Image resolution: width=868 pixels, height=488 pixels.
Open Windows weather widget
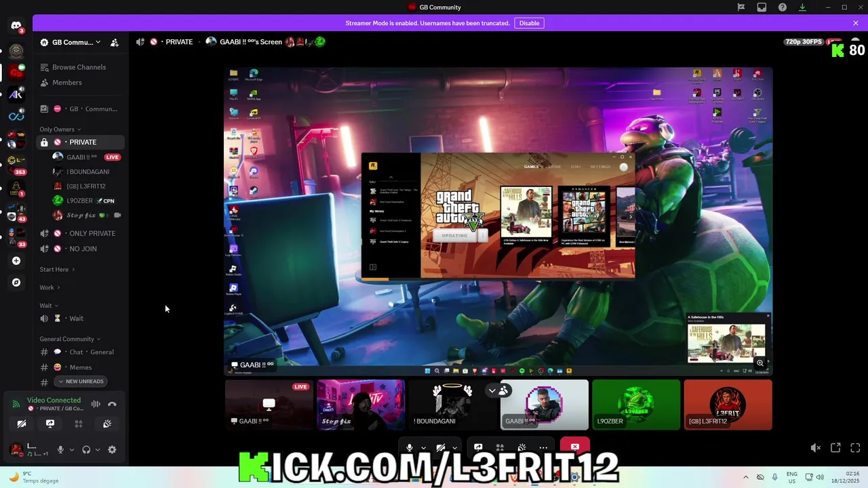tap(33, 477)
